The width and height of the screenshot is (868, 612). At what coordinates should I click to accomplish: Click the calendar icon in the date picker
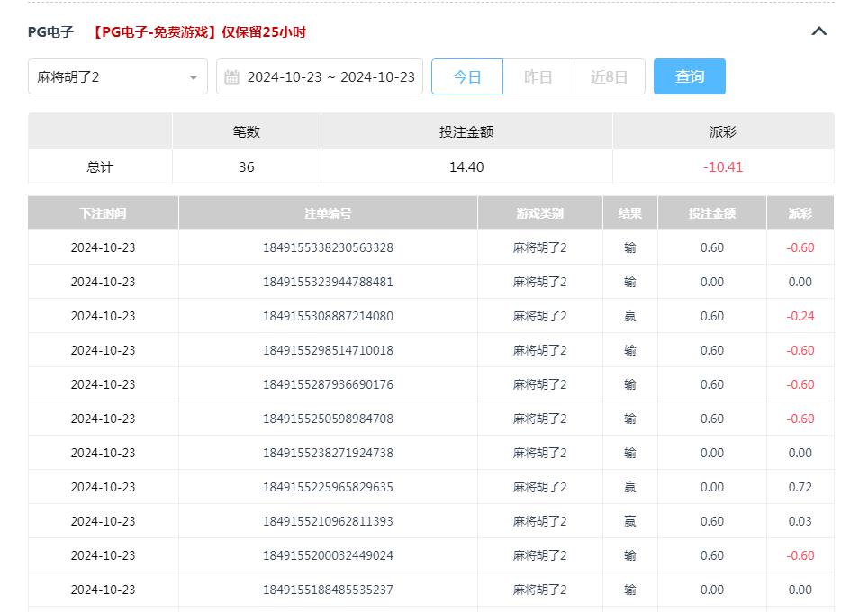coord(232,76)
